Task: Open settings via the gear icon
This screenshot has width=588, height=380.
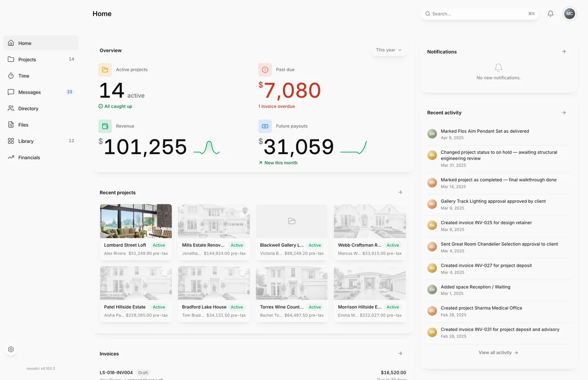Action: click(x=11, y=350)
